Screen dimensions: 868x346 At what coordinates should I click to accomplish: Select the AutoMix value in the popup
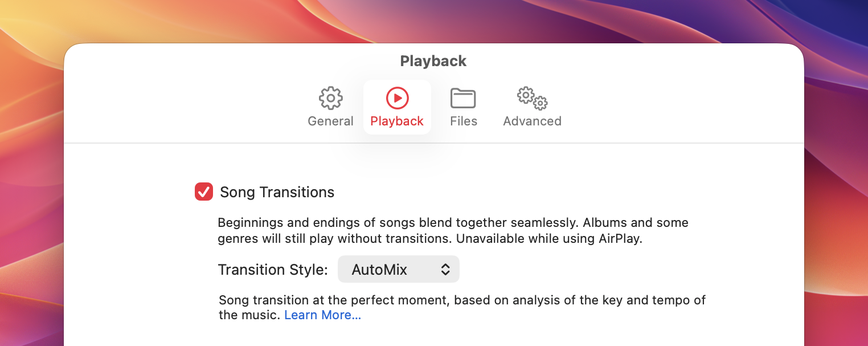coord(379,270)
